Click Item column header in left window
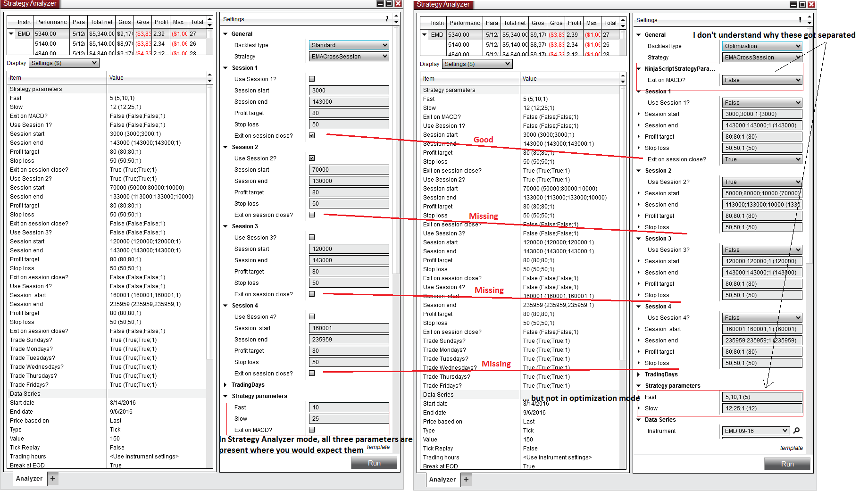The image size is (868, 499). [x=57, y=78]
